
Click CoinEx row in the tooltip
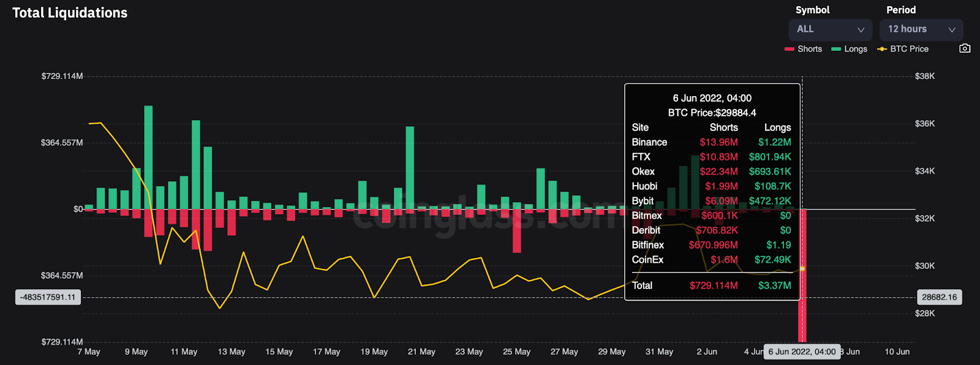point(712,260)
